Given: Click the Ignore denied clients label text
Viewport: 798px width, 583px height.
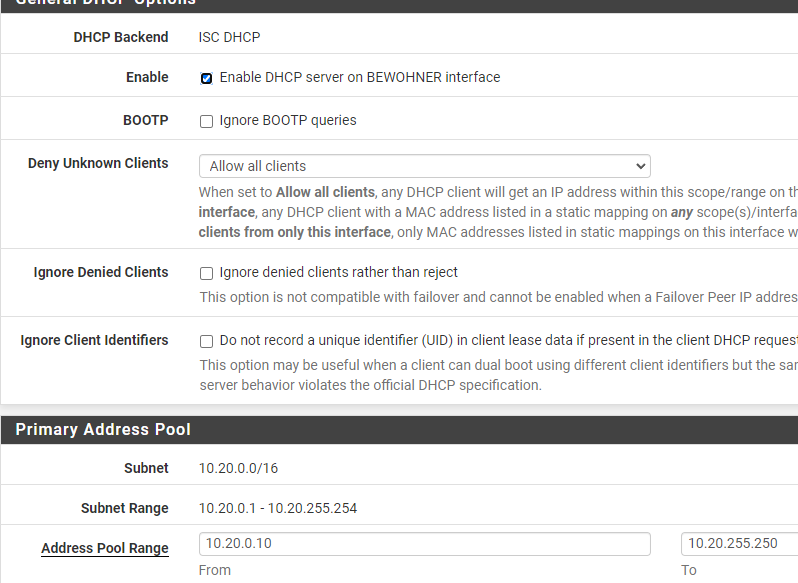Looking at the screenshot, I should [x=338, y=272].
